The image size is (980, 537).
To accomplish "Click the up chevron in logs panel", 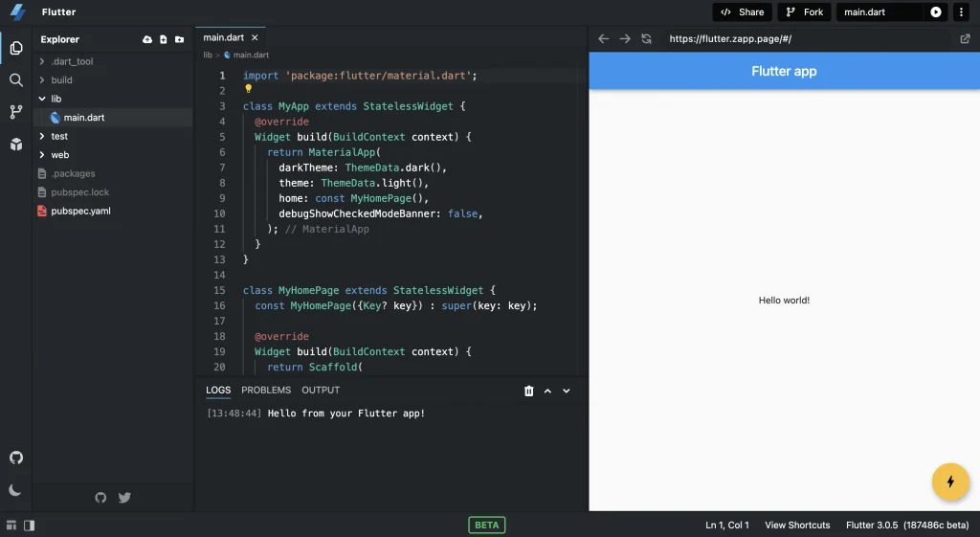I will point(547,391).
